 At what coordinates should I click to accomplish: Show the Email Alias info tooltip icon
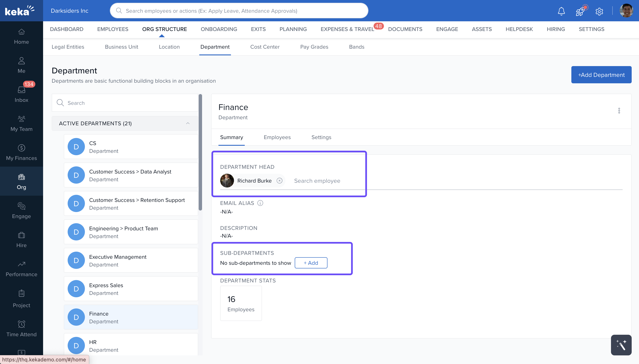(260, 203)
